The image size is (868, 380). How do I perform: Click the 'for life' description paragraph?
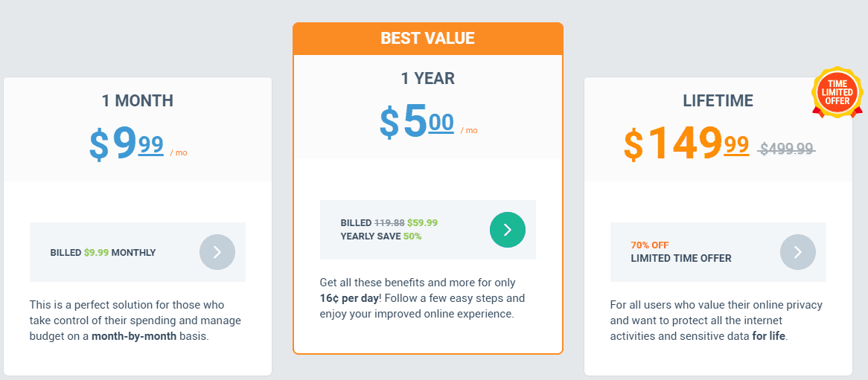coord(716,321)
